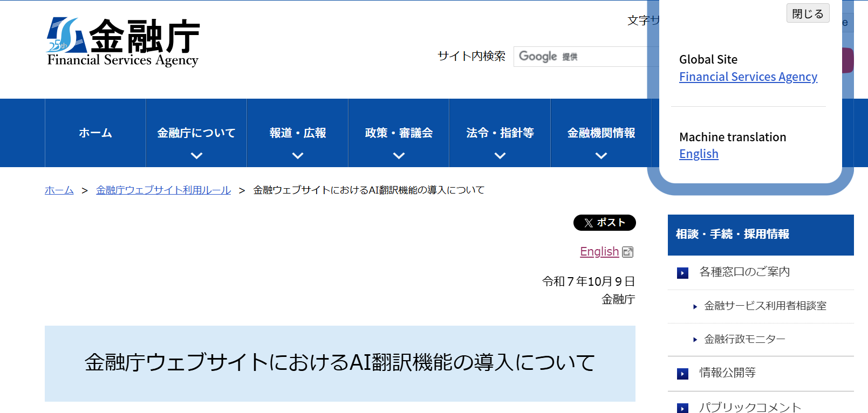The height and width of the screenshot is (413, 868).
Task: Select English under Machine translation
Action: pyautogui.click(x=699, y=154)
